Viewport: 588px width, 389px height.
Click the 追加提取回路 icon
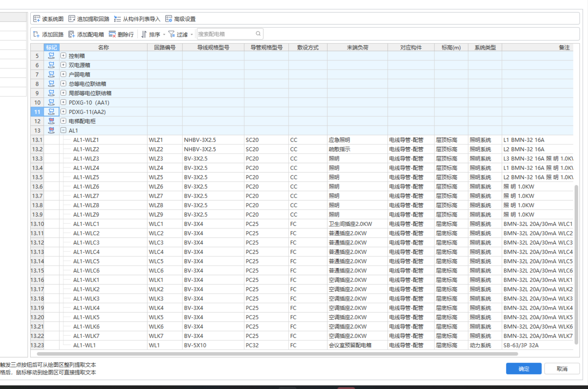pos(72,19)
